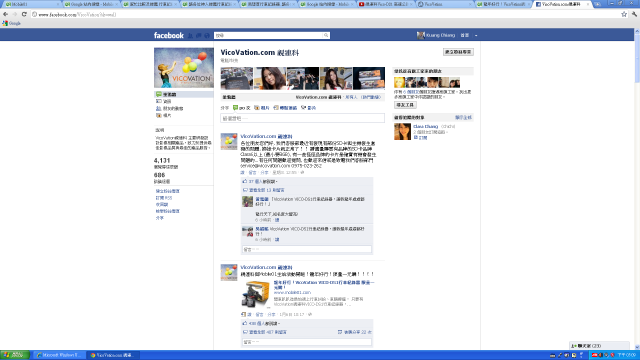Click the button at top right of page title
The width and height of the screenshot is (640, 360).
(458, 52)
